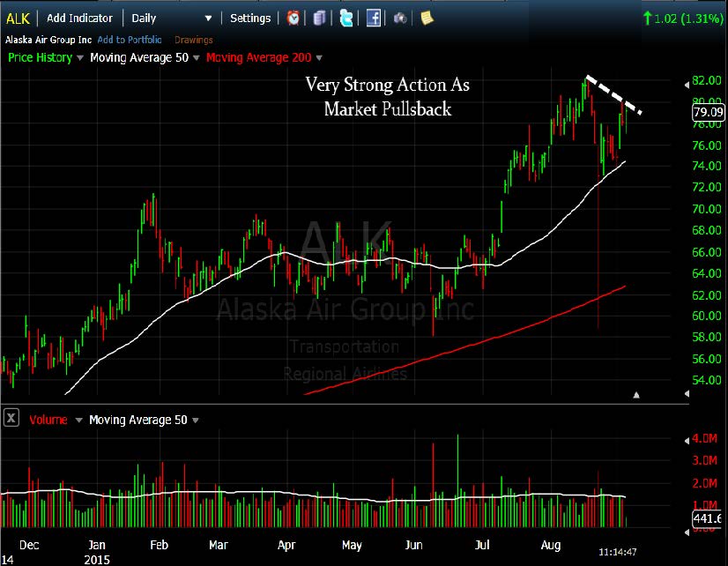
Task: Expand the Volume dropdown arrow
Action: (79, 421)
